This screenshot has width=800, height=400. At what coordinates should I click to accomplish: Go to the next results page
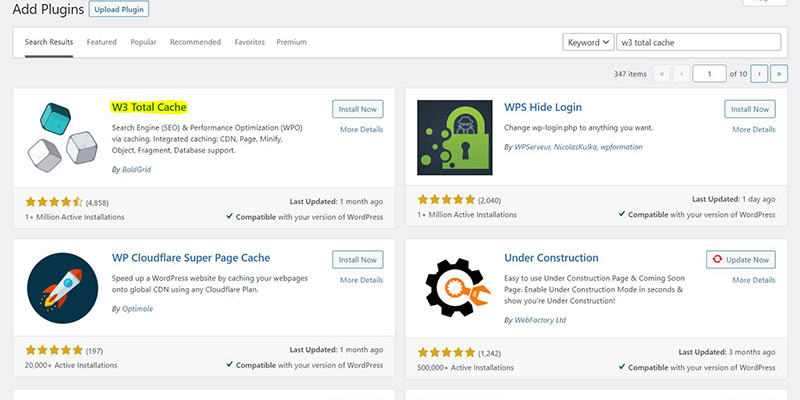(x=759, y=74)
